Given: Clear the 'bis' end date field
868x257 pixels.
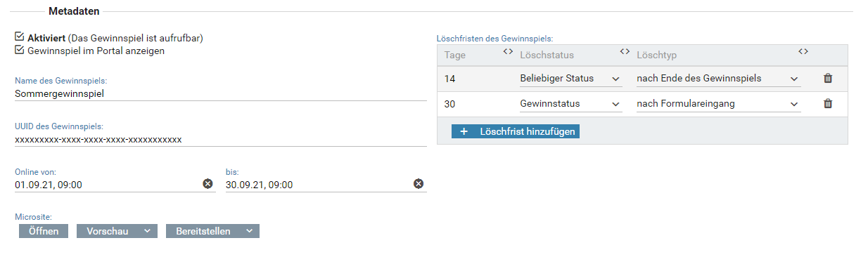Looking at the screenshot, I should pyautogui.click(x=419, y=183).
